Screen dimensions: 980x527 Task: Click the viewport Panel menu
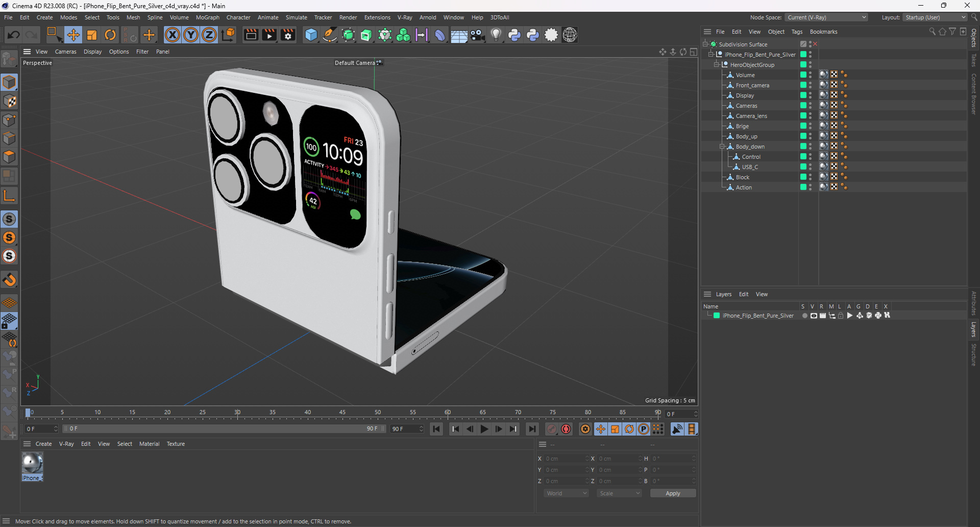162,52
